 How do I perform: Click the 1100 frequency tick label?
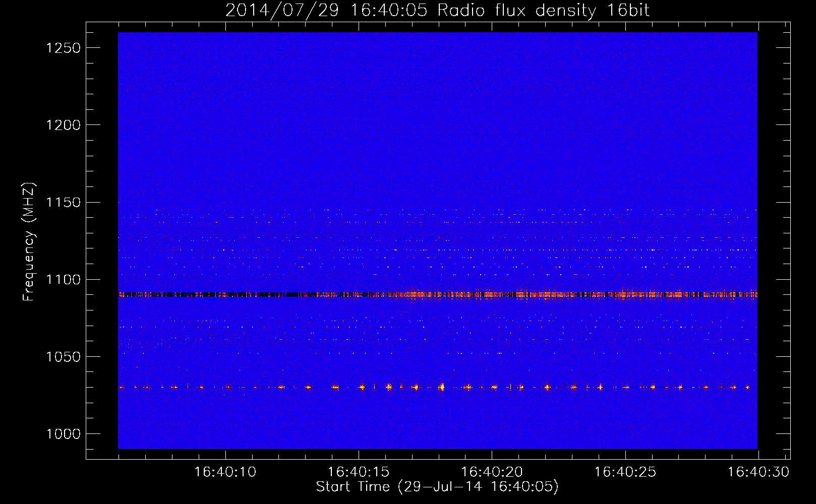[63, 280]
